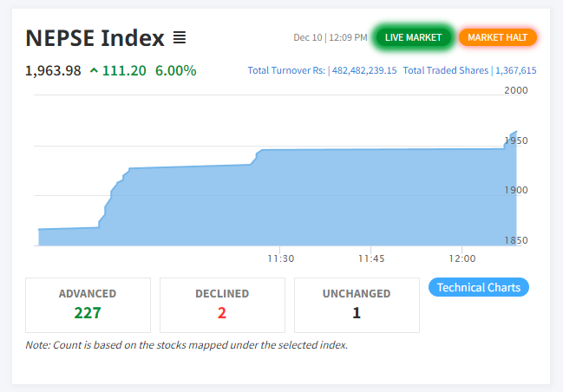Click the point change 111.20
This screenshot has height=392, width=563.
(124, 71)
